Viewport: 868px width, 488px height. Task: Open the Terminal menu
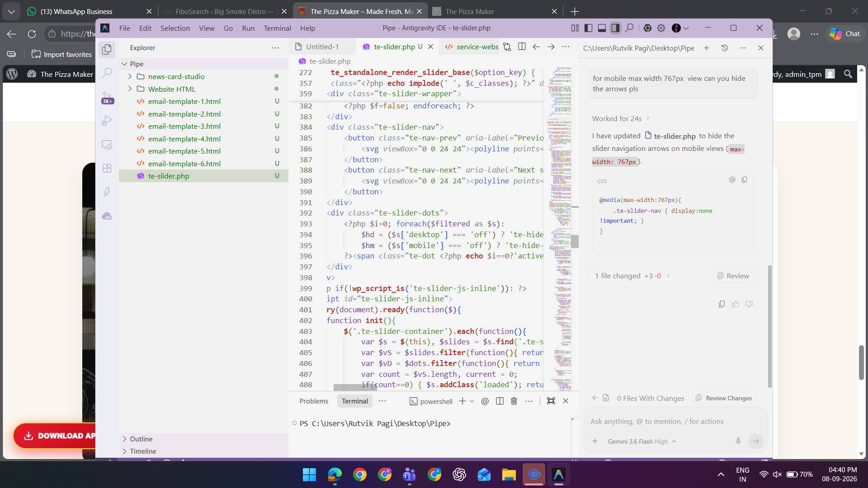tap(277, 28)
